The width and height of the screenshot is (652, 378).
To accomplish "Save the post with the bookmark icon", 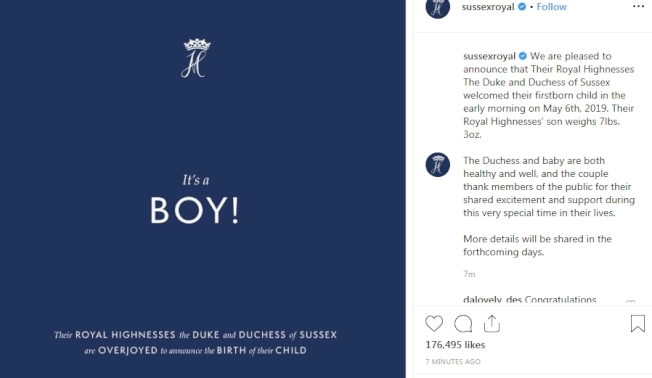I will (637, 324).
